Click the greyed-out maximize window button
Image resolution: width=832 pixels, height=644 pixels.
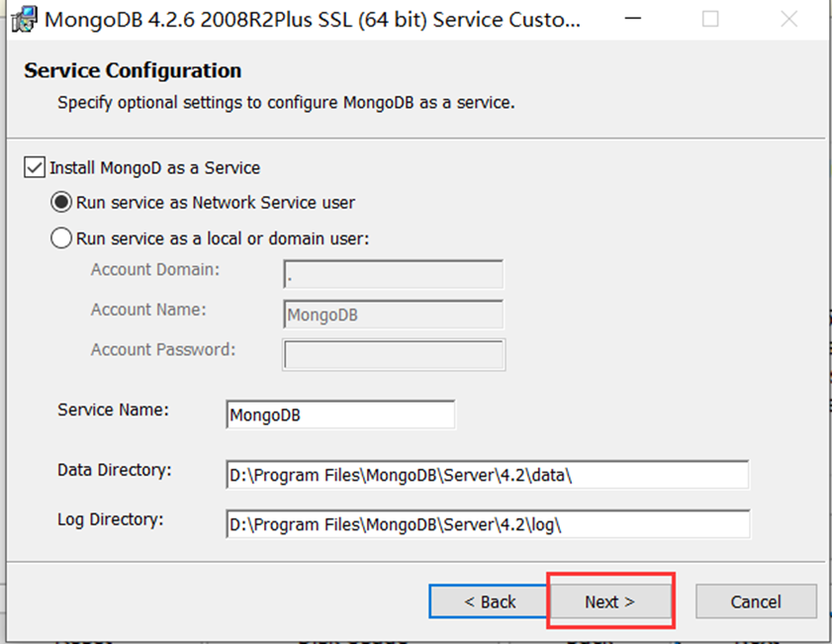tap(710, 19)
